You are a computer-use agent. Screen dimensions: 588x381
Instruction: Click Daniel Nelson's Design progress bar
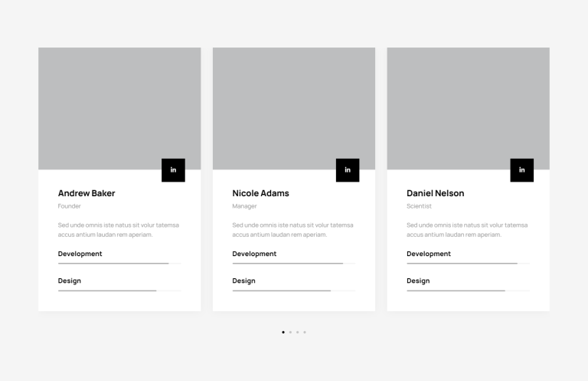pos(469,291)
